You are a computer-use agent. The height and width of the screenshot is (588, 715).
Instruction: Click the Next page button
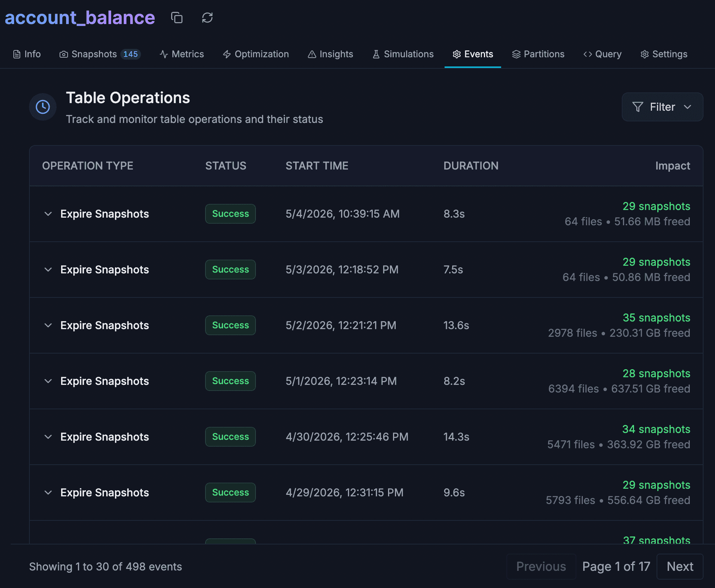[x=680, y=567]
